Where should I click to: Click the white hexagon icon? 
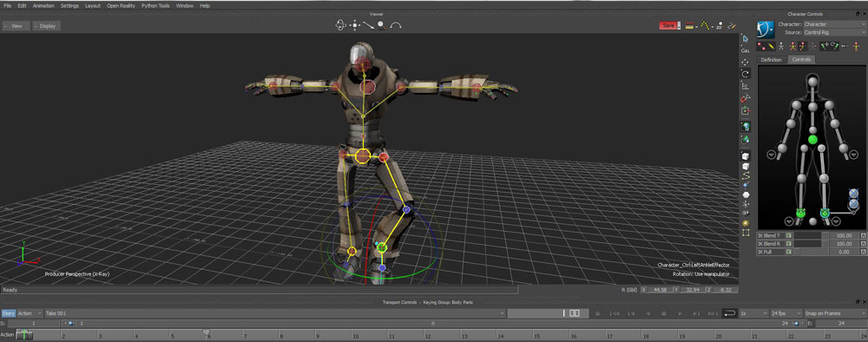point(746,194)
